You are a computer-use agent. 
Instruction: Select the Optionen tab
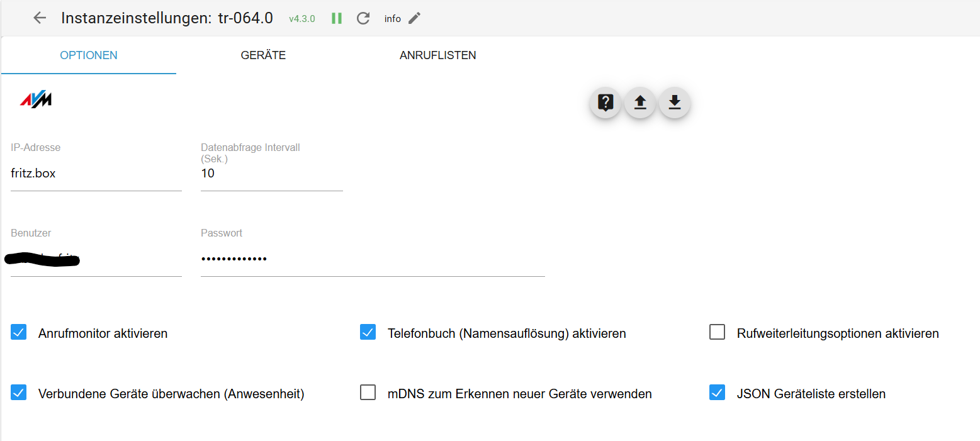89,55
